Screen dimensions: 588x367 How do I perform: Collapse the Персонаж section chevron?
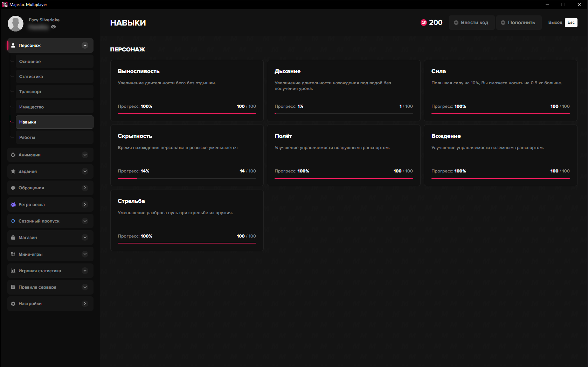coord(85,45)
